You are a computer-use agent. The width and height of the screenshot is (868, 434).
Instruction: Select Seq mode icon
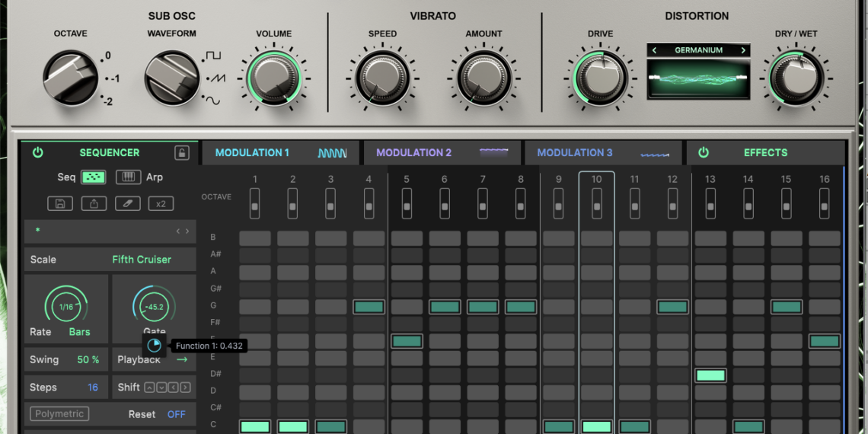(93, 177)
